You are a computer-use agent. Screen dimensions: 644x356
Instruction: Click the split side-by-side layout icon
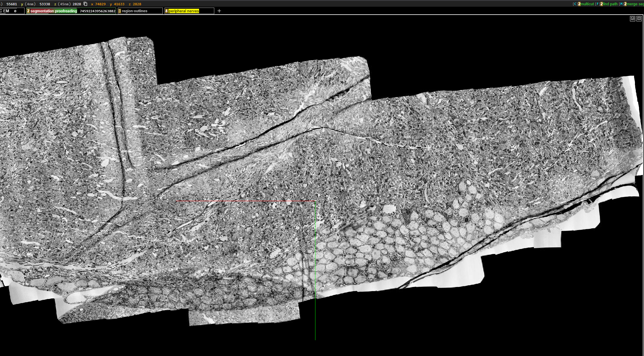pos(639,18)
